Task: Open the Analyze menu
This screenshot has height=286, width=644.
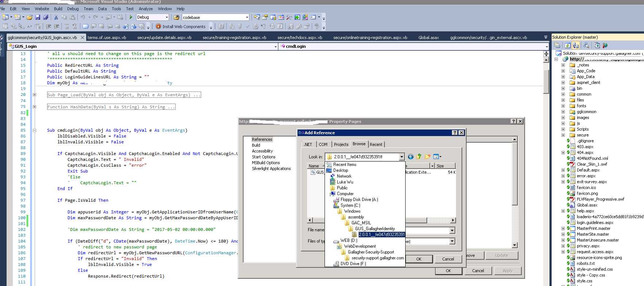Action: 146,9
